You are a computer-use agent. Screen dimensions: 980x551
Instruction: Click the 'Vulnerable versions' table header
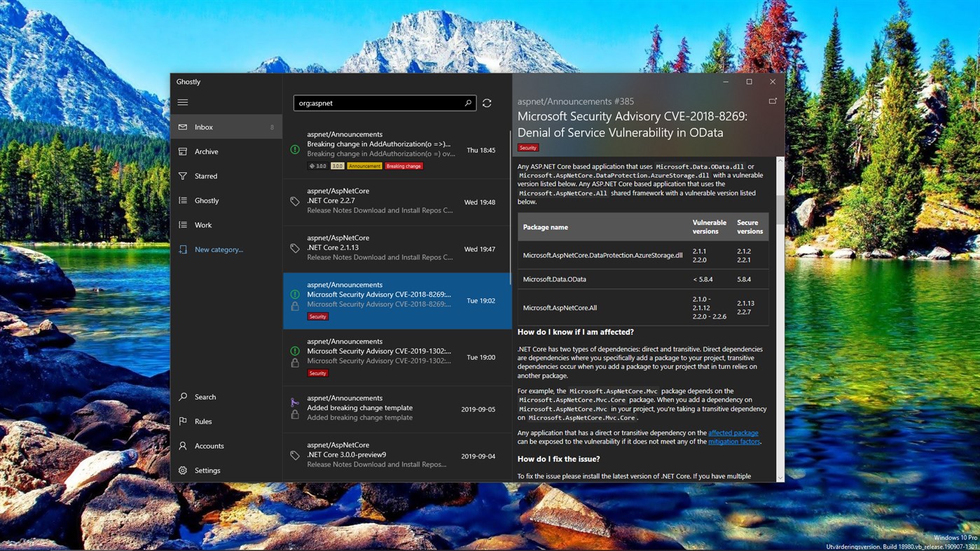pyautogui.click(x=710, y=227)
